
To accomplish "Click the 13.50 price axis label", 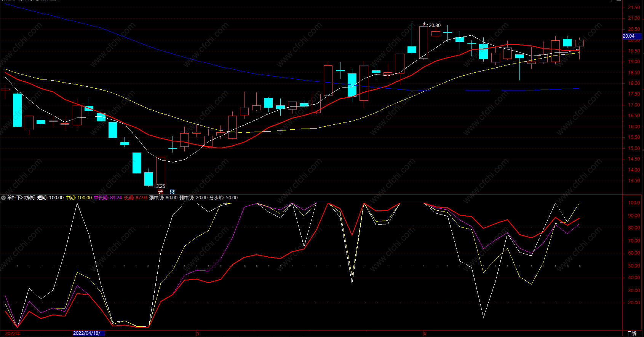I will click(x=634, y=181).
